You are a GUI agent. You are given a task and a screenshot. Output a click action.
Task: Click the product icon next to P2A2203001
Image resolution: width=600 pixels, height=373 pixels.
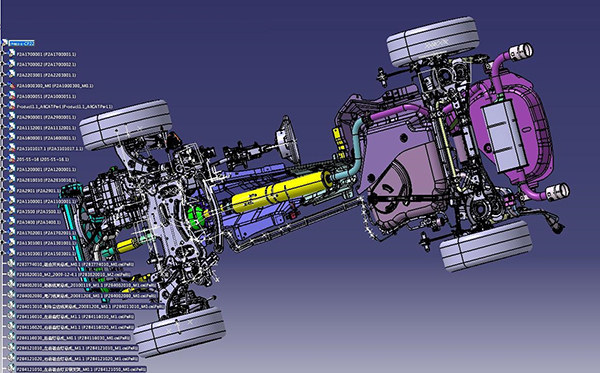pos(11,75)
